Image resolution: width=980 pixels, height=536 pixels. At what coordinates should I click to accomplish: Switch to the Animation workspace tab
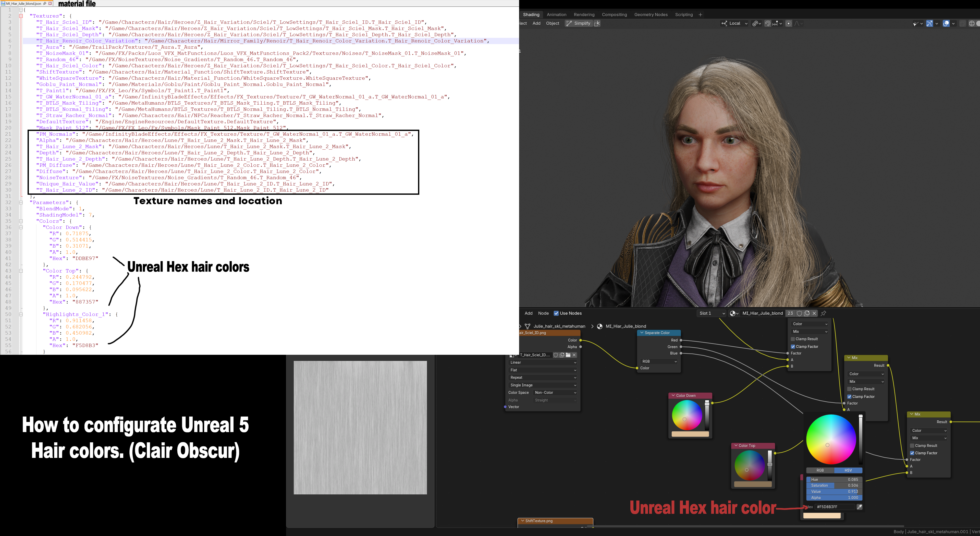pos(557,15)
